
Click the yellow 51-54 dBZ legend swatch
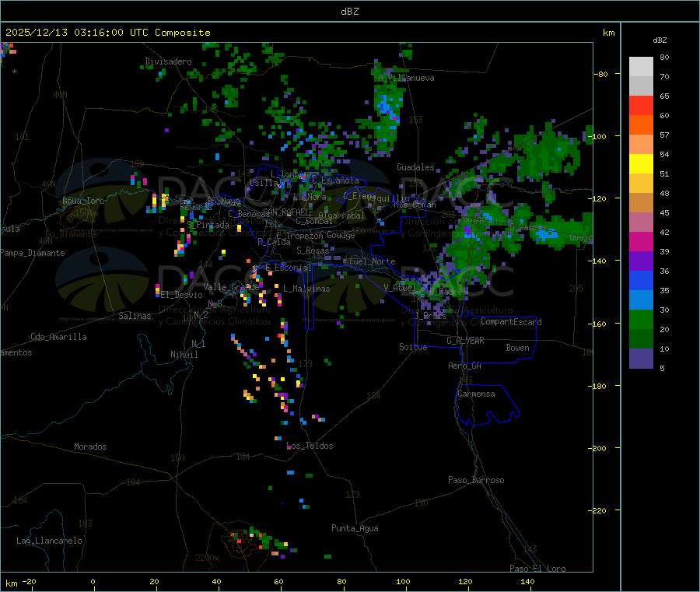(x=641, y=164)
